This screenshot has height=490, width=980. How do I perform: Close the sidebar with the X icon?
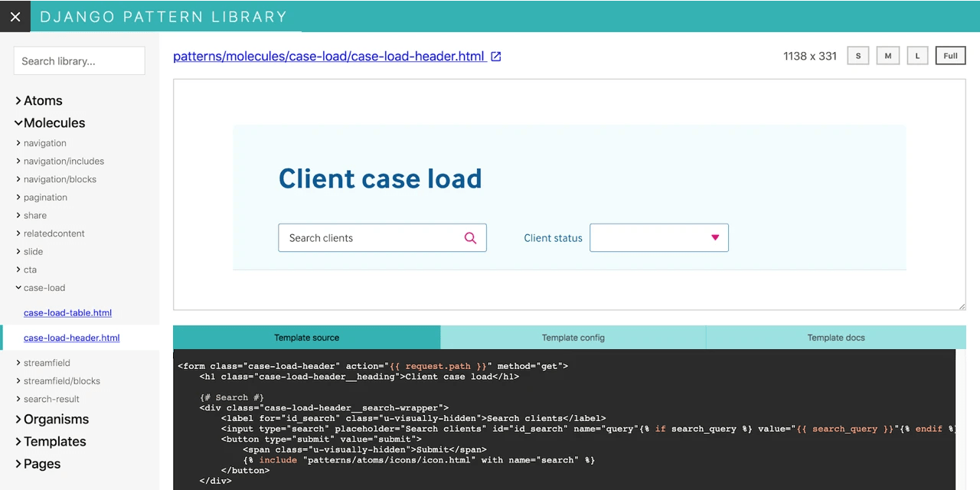pyautogui.click(x=15, y=16)
